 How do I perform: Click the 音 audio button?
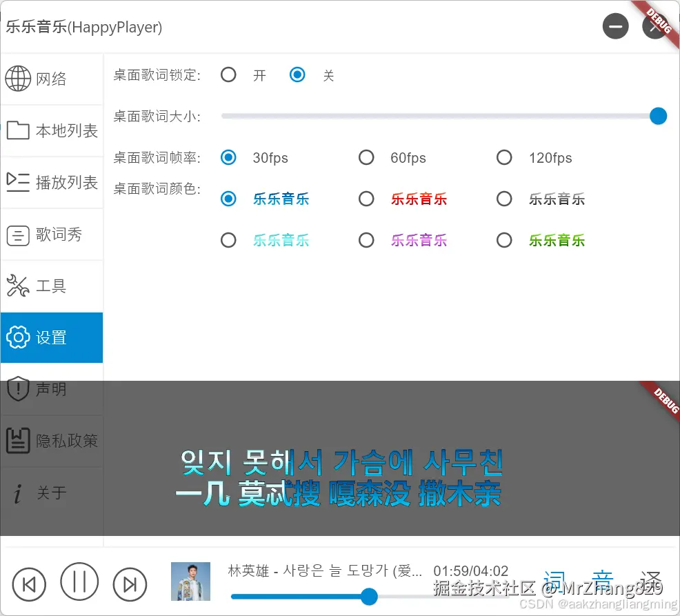point(601,579)
